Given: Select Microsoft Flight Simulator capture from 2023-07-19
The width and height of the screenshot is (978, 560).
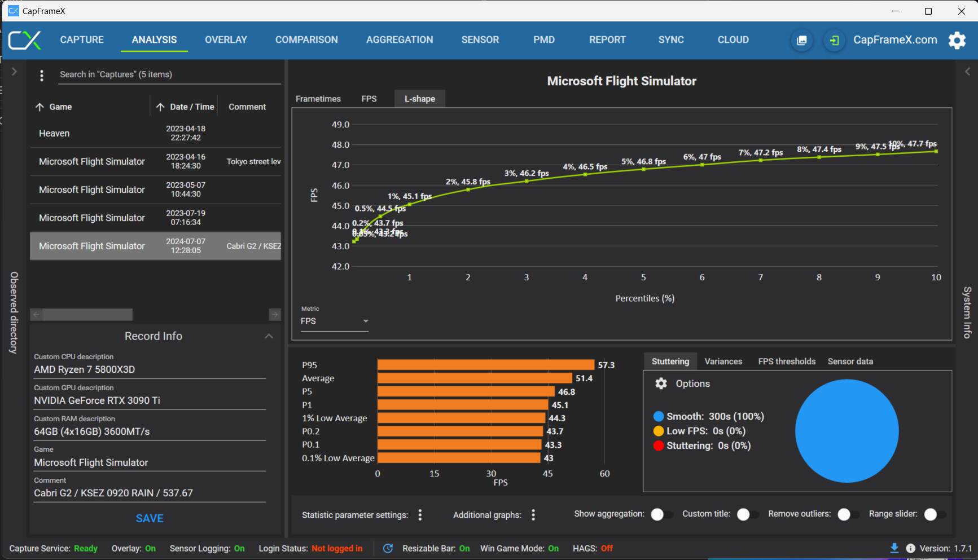Looking at the screenshot, I should (155, 218).
